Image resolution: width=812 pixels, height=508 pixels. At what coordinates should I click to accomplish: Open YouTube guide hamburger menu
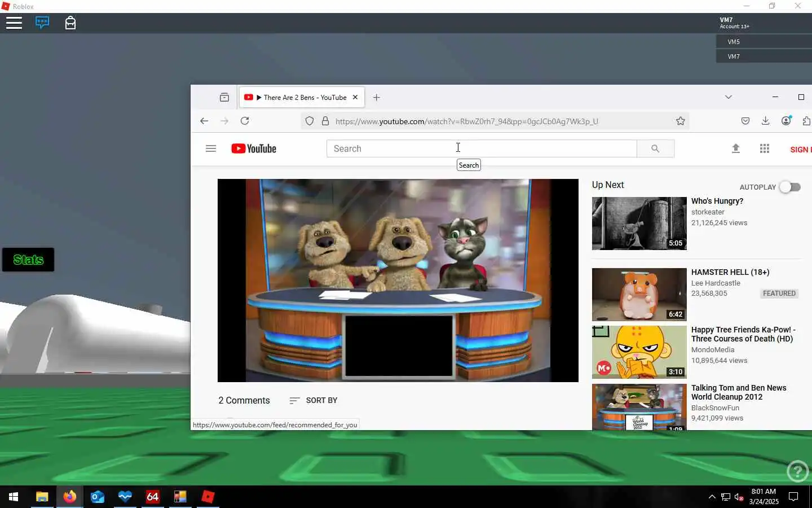211,148
